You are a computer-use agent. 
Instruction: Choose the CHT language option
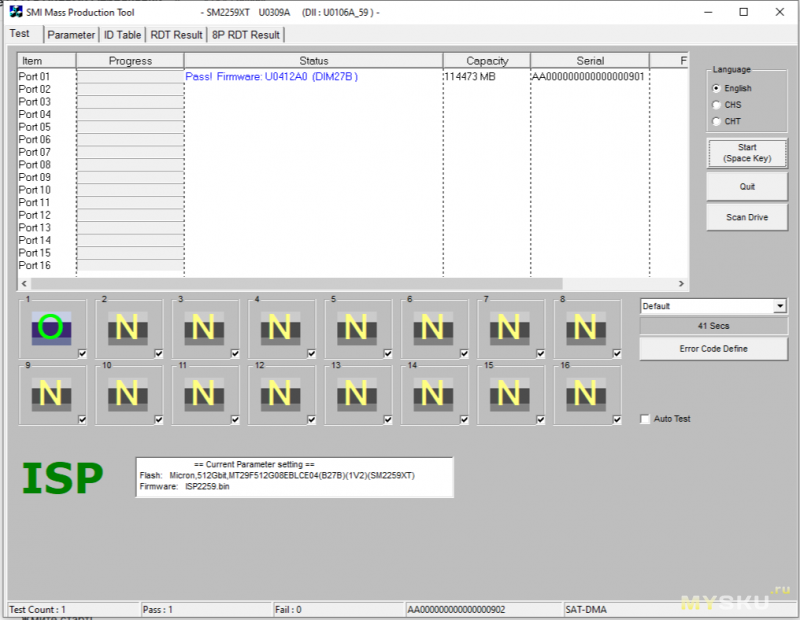click(715, 121)
